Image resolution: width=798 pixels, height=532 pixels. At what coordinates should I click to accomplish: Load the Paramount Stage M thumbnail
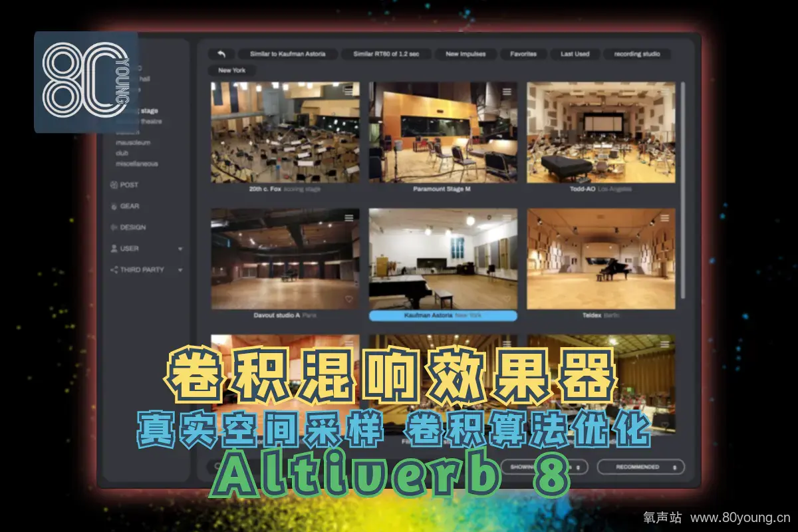click(x=443, y=132)
